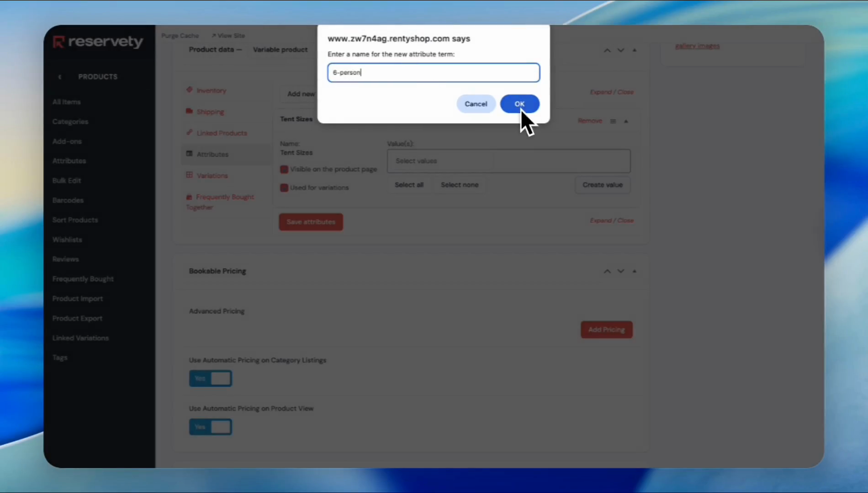Switch off Automatic Pricing on Category Listings
868x493 pixels.
point(211,378)
